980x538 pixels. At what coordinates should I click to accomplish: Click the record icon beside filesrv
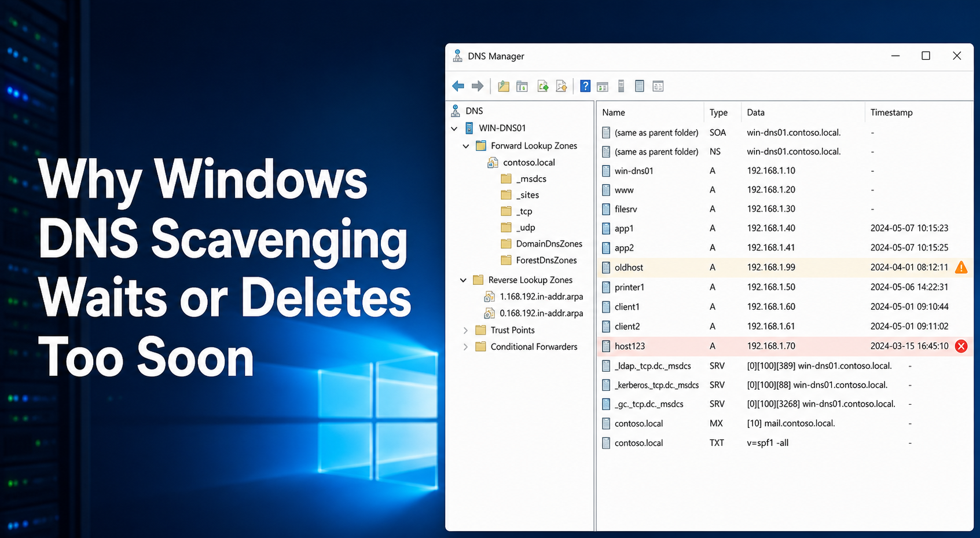tap(606, 209)
